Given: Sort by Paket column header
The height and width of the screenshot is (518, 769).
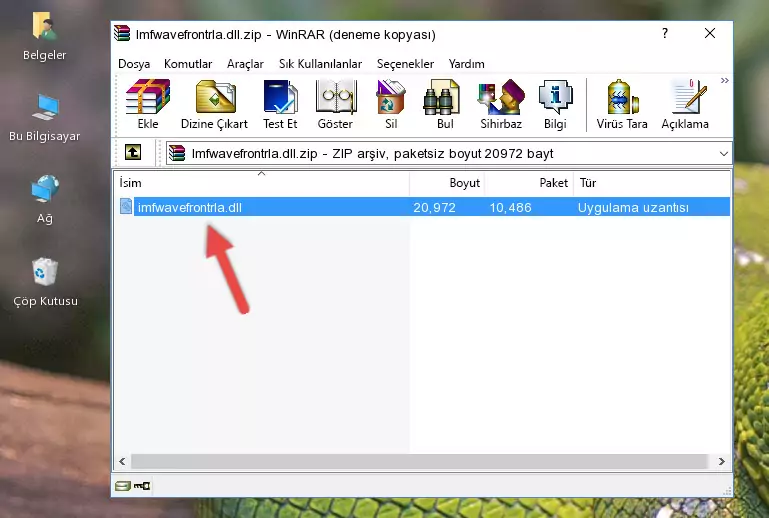Looking at the screenshot, I should coord(529,182).
